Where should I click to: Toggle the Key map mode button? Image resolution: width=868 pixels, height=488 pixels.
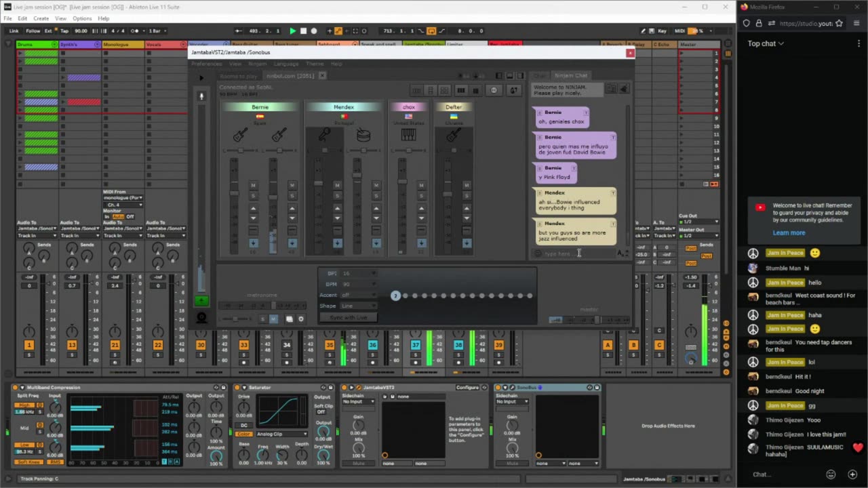662,30
